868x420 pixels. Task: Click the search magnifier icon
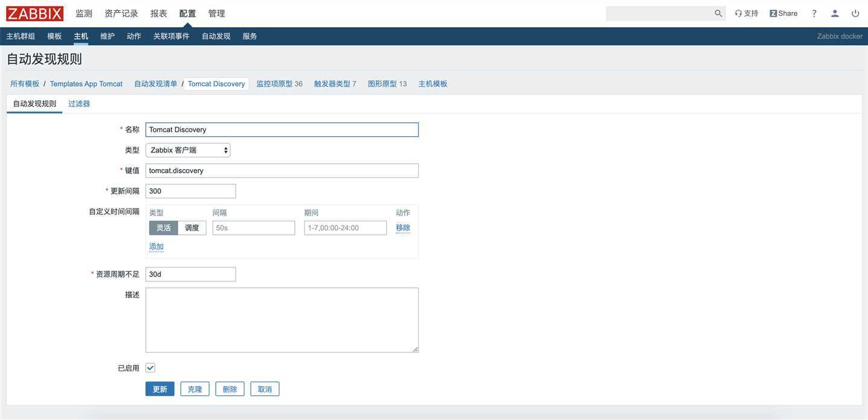click(x=718, y=13)
